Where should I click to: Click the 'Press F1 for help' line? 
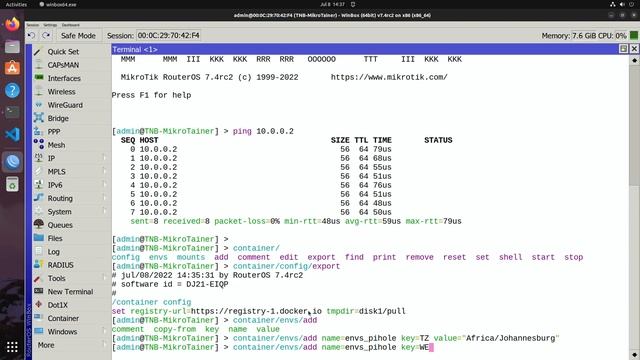coord(151,95)
